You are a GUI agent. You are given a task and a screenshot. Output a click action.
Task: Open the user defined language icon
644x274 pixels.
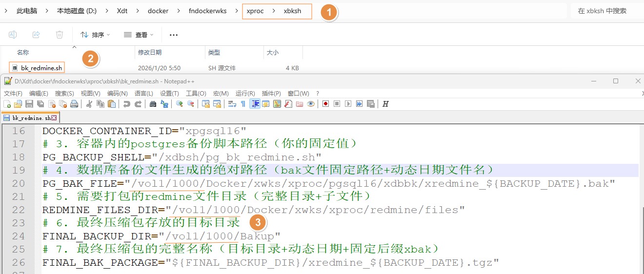(x=266, y=104)
